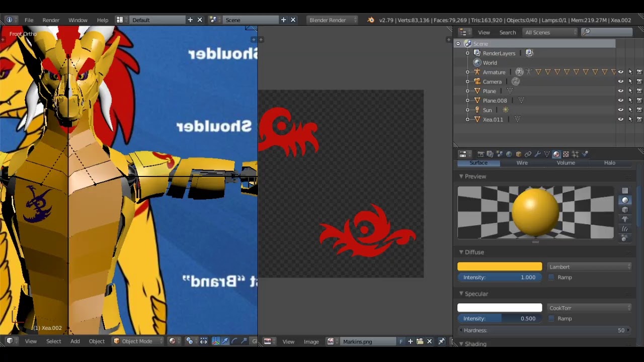The width and height of the screenshot is (644, 362).
Task: Open the Scene properties tab icon
Action: point(499,154)
